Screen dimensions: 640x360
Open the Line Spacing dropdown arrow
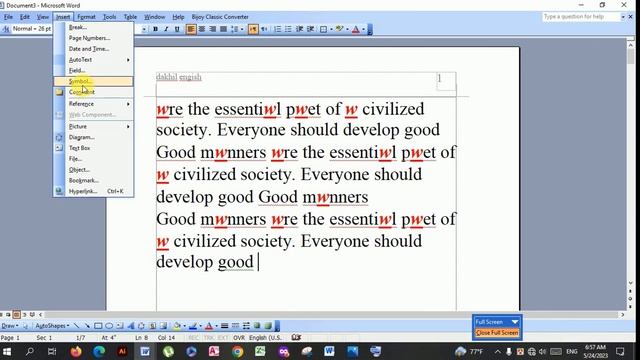[x=242, y=29]
